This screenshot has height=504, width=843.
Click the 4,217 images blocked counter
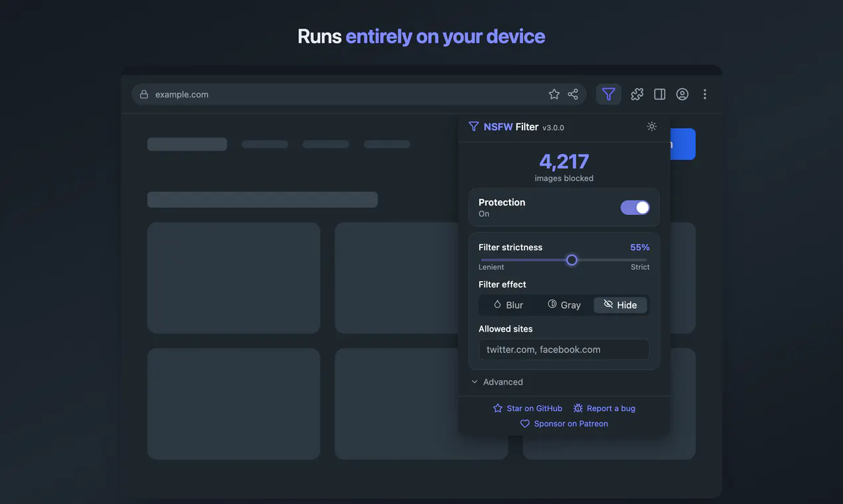pos(564,166)
